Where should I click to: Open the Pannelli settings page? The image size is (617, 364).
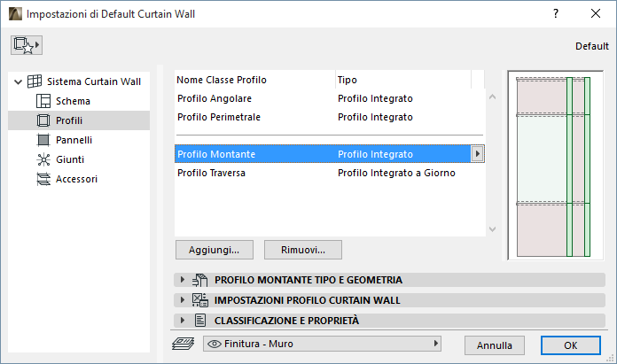click(x=74, y=140)
